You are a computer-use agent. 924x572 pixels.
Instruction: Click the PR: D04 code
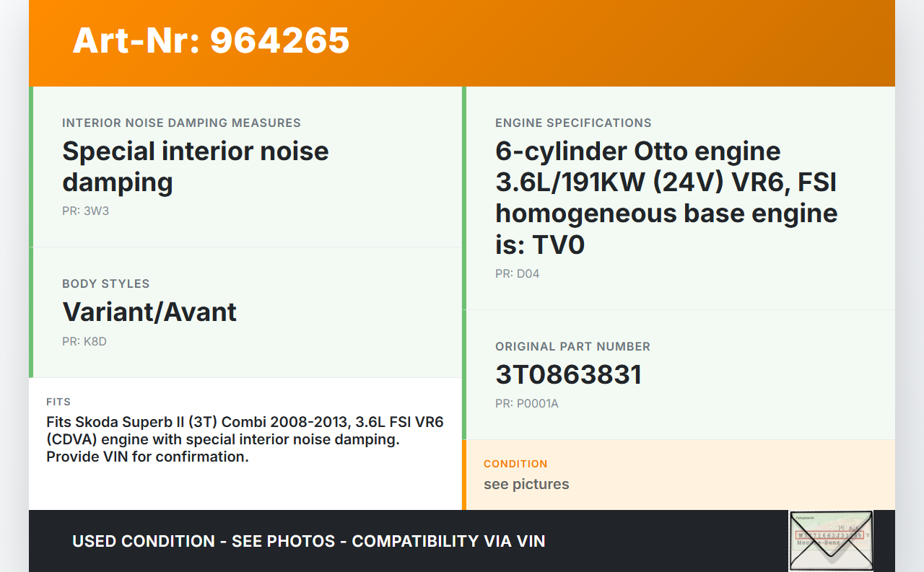(517, 274)
